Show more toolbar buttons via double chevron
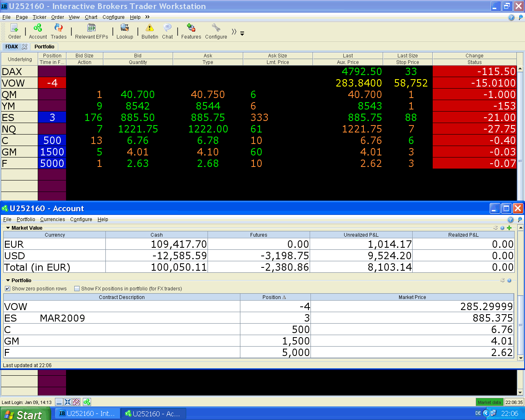 pyautogui.click(x=234, y=32)
